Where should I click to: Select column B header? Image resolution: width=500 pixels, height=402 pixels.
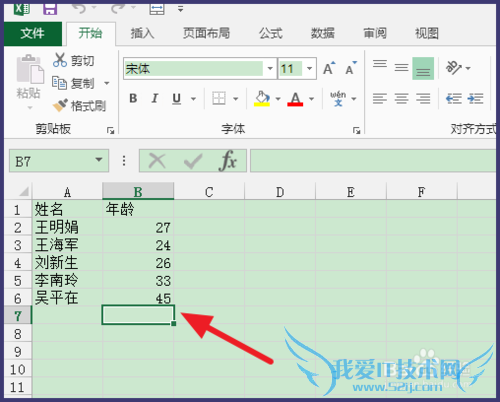138,191
